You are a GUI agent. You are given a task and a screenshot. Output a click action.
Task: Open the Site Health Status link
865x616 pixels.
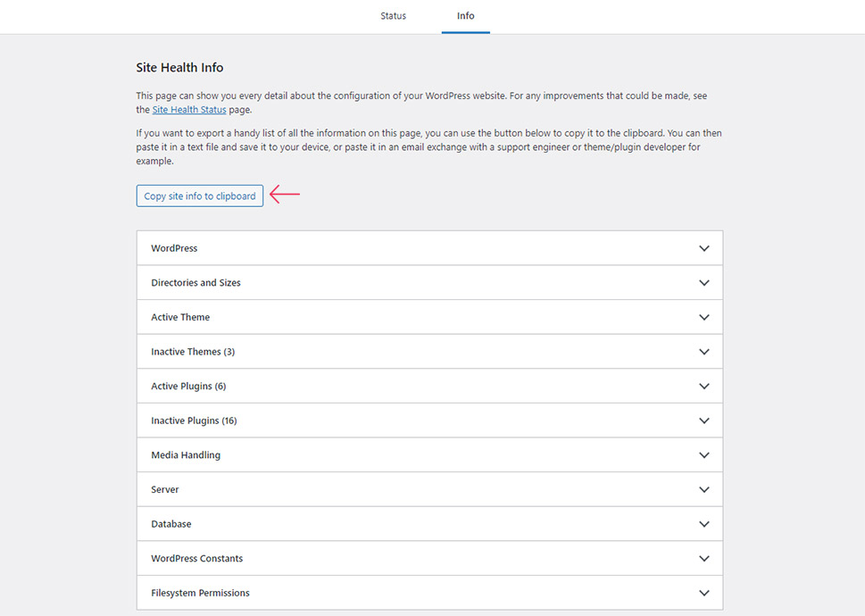189,110
